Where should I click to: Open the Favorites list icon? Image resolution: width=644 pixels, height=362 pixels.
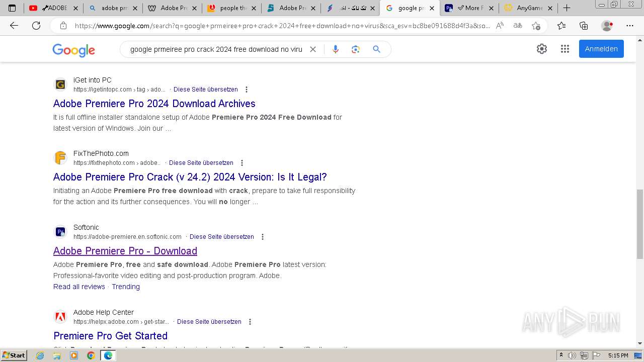coord(561,26)
